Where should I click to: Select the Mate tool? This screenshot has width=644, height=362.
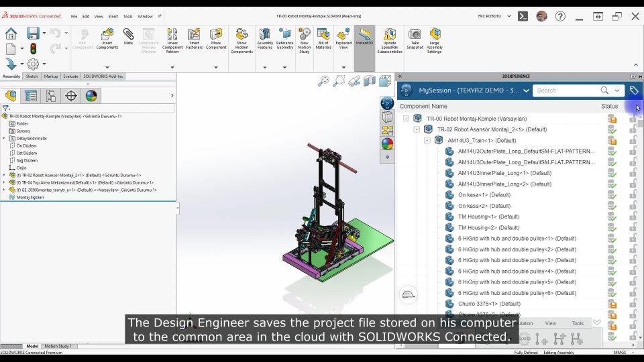tap(129, 36)
